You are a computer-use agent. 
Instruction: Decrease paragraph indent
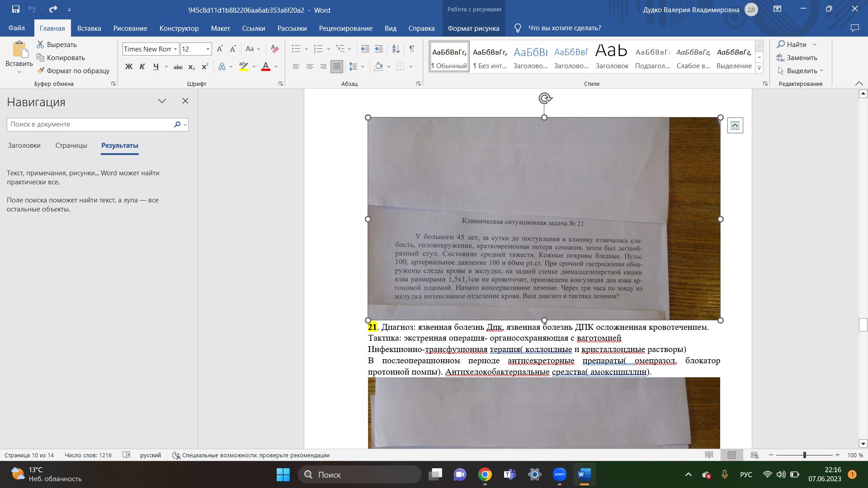point(365,49)
